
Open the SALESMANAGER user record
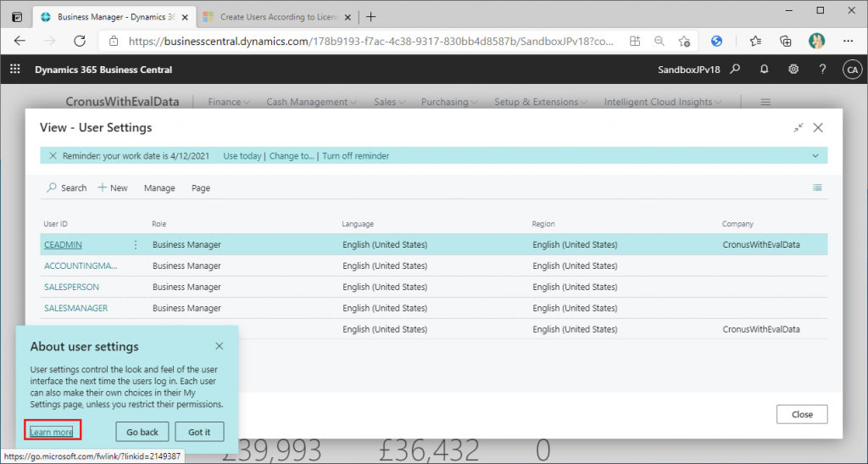click(76, 308)
